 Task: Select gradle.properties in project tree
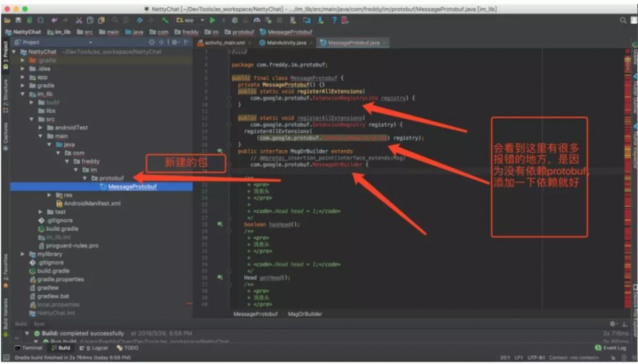click(x=57, y=279)
